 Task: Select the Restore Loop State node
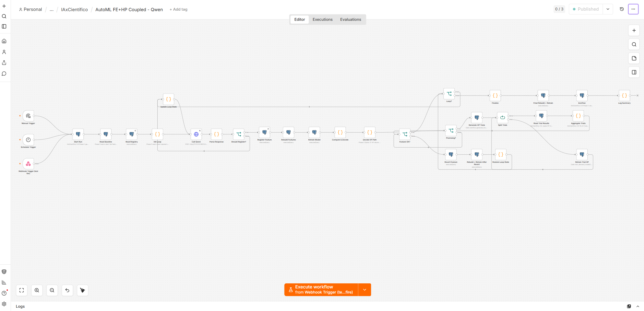pos(501,155)
